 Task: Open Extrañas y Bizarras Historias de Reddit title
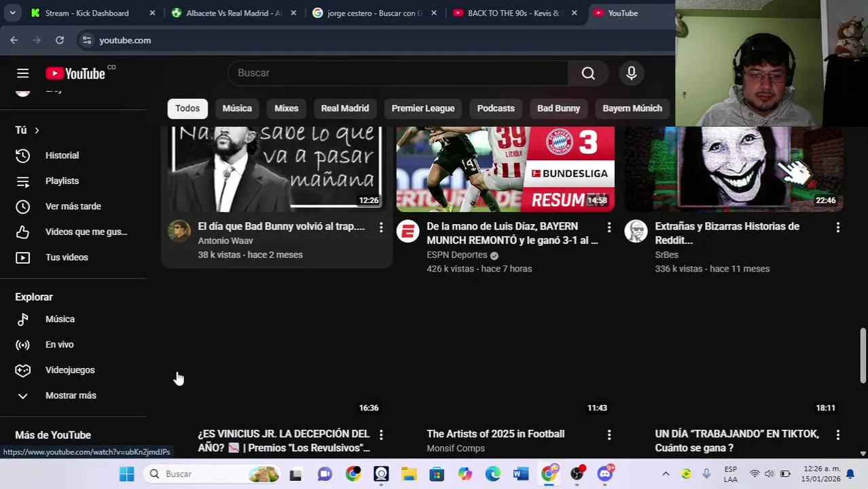(727, 234)
